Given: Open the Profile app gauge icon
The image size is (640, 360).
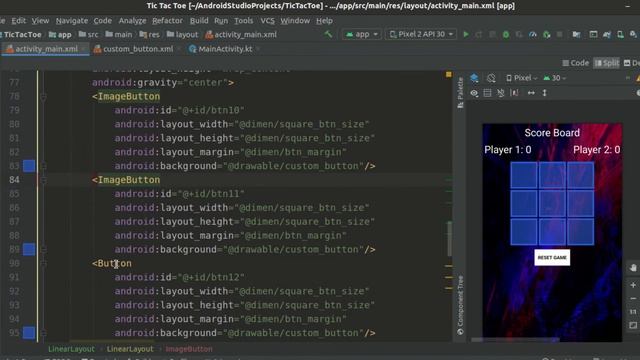Looking at the screenshot, I should tap(533, 35).
